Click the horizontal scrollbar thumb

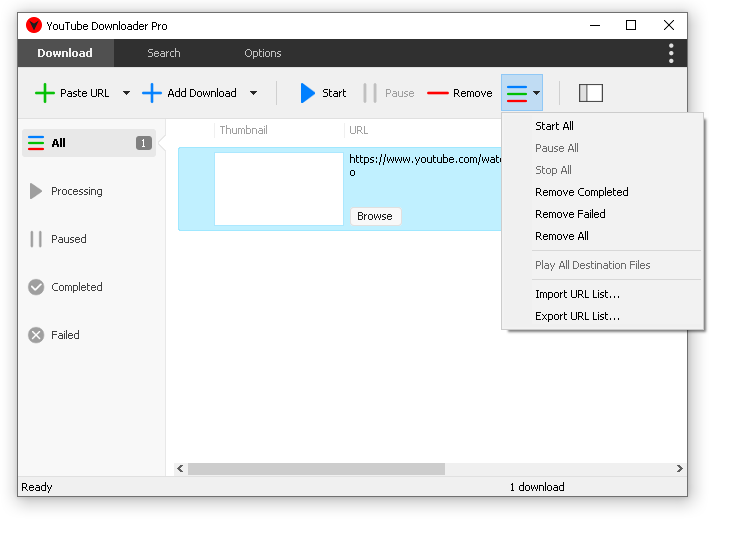(x=316, y=469)
